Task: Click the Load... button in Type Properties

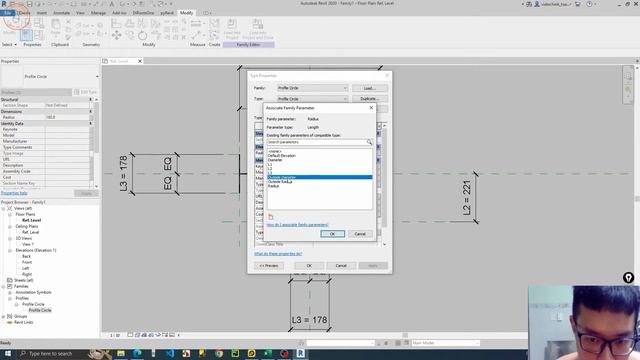Action: 369,88
